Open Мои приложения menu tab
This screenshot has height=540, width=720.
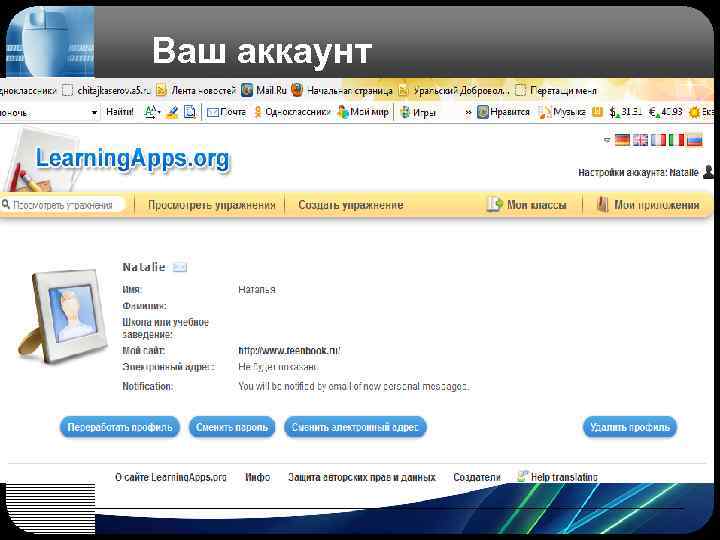click(x=648, y=205)
